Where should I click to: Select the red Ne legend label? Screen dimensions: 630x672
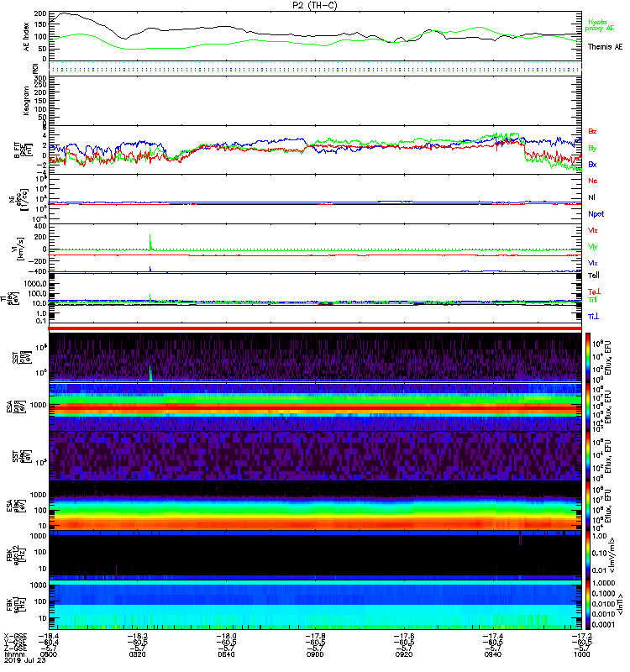(593, 181)
